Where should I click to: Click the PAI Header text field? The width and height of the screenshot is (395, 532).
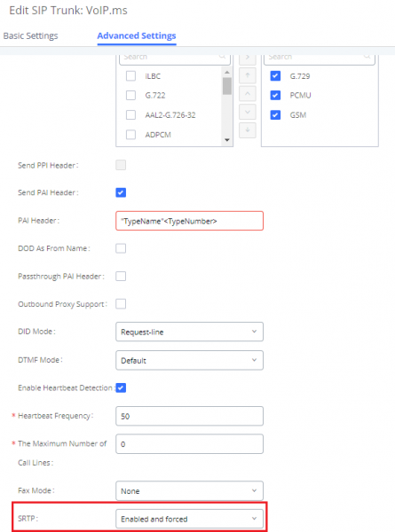point(189,221)
